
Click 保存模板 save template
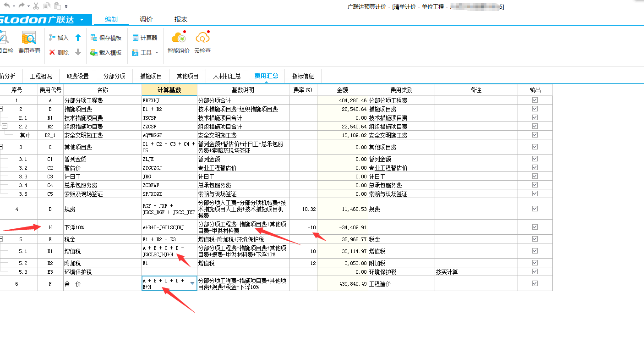(106, 38)
